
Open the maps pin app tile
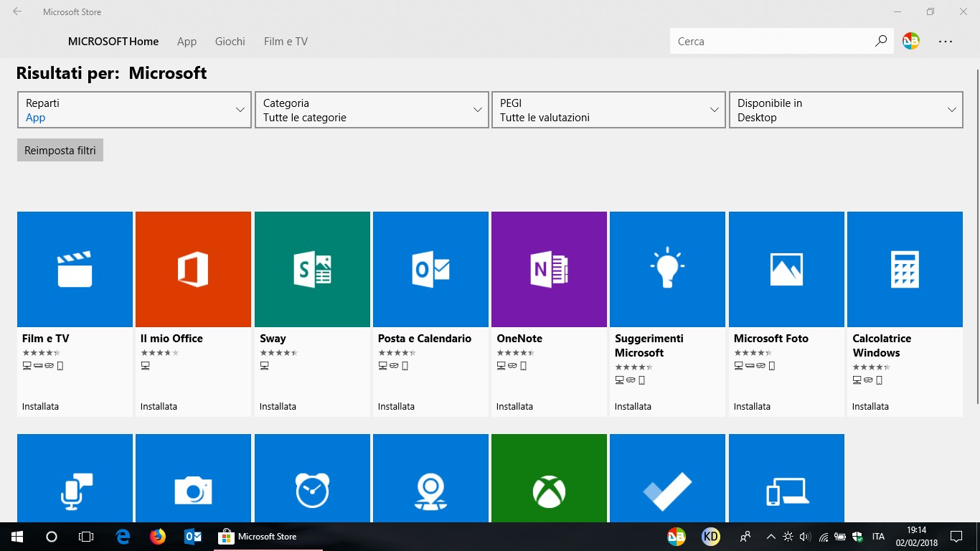click(x=430, y=478)
